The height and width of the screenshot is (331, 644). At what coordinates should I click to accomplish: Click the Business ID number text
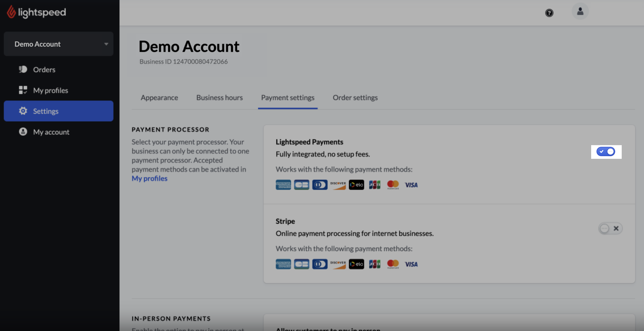click(x=200, y=62)
